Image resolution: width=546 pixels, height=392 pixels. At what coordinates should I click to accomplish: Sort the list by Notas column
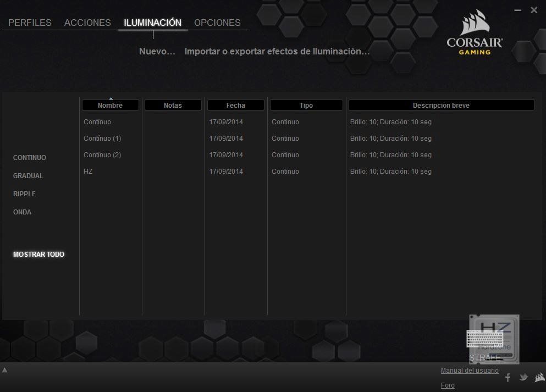(173, 105)
